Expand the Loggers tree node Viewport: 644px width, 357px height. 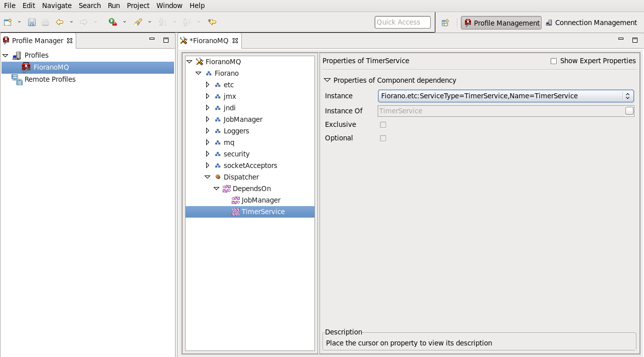pyautogui.click(x=208, y=131)
